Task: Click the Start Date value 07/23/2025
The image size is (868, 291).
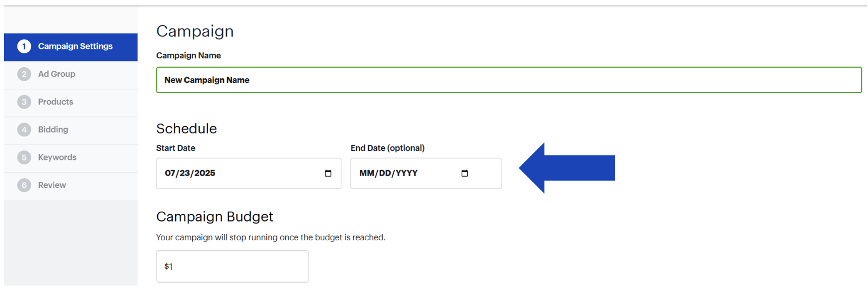Action: coord(190,173)
